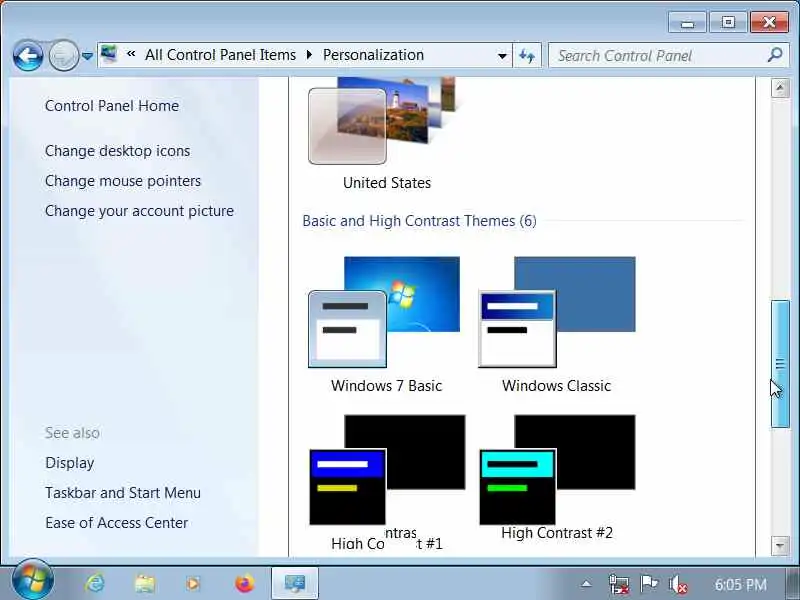Maximize the Personalization window
This screenshot has height=600, width=800.
(x=728, y=22)
